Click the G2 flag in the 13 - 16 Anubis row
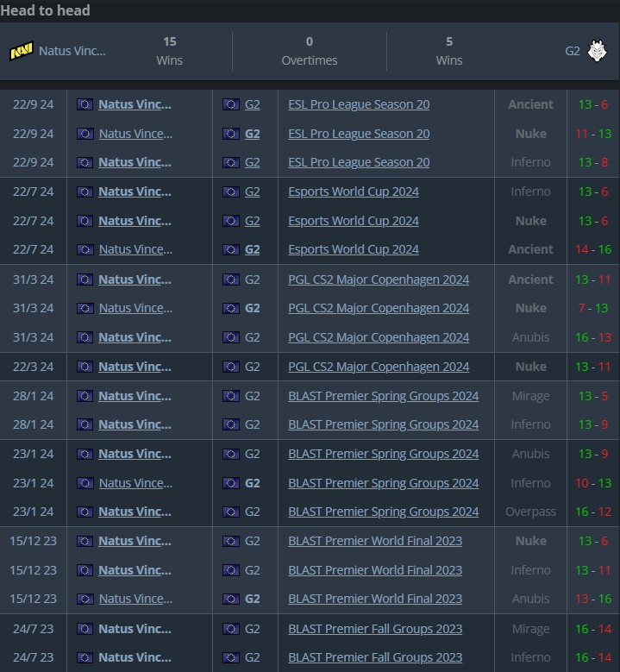Screen dimensions: 620x672 [231, 600]
